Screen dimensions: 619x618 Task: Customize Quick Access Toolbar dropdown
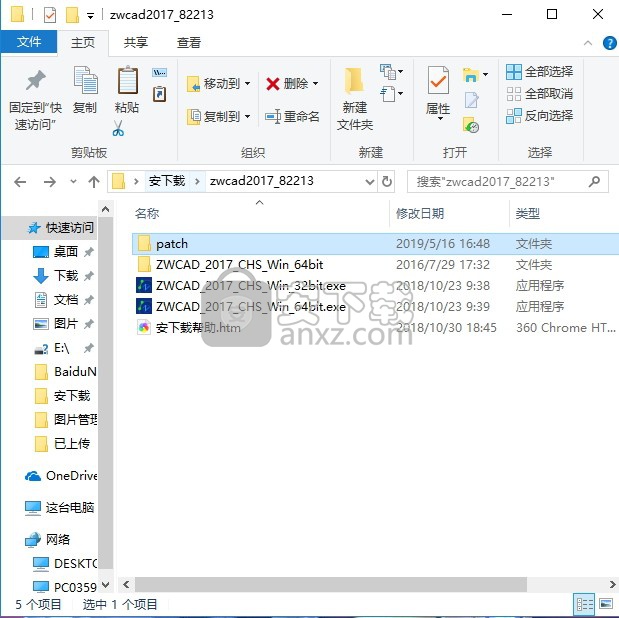click(90, 16)
